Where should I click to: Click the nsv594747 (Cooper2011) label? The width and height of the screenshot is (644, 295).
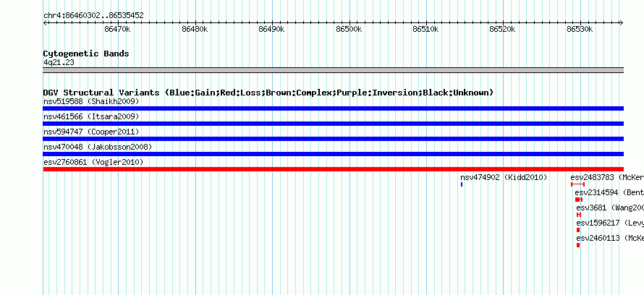click(x=91, y=132)
